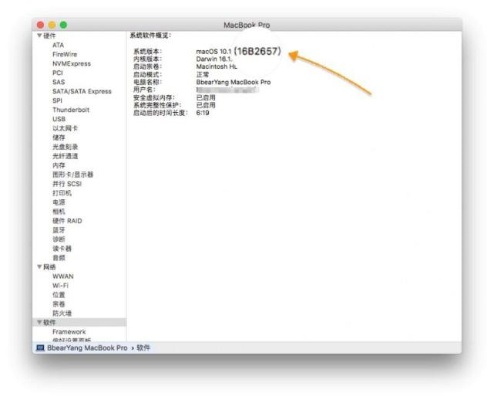
Task: Click the 用户名 label
Action: (144, 90)
